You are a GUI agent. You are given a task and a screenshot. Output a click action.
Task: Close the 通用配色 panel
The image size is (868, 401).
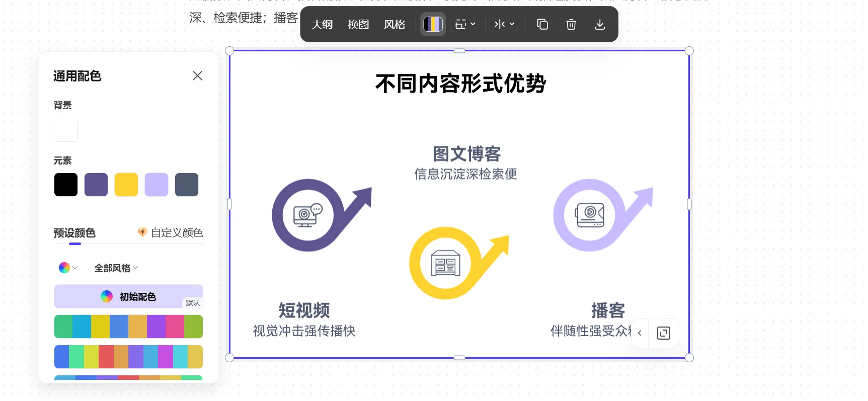coord(197,75)
